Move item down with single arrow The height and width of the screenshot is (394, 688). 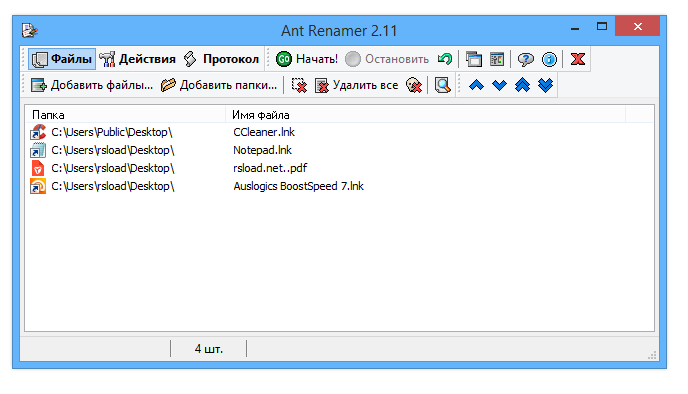[499, 85]
